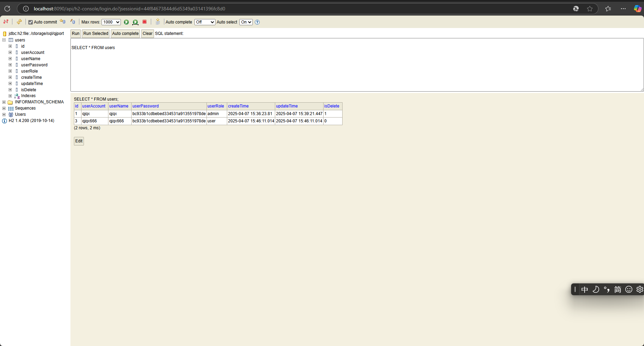This screenshot has height=346, width=644.
Task: Click the browser settings ellipsis menu
Action: coord(623,9)
